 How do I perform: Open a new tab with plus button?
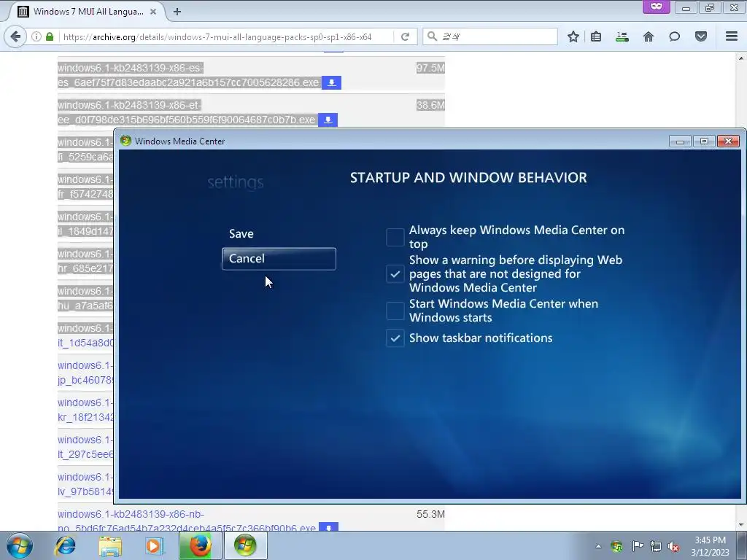click(x=177, y=12)
